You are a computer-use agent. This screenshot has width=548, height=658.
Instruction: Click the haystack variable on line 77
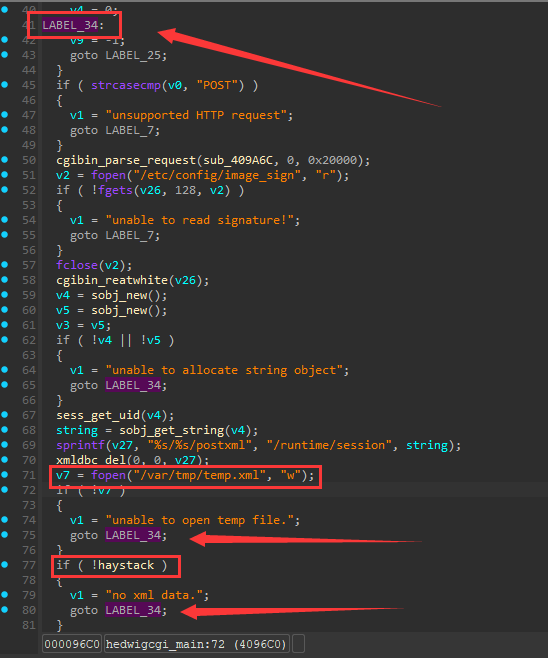[126, 565]
